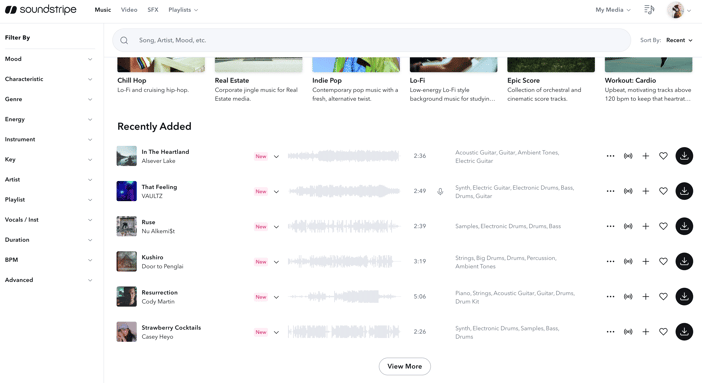Favorite Ruse with heart icon

[x=663, y=226]
